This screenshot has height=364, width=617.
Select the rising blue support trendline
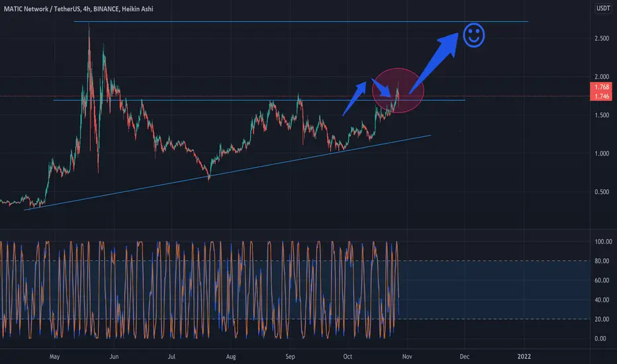pos(228,173)
